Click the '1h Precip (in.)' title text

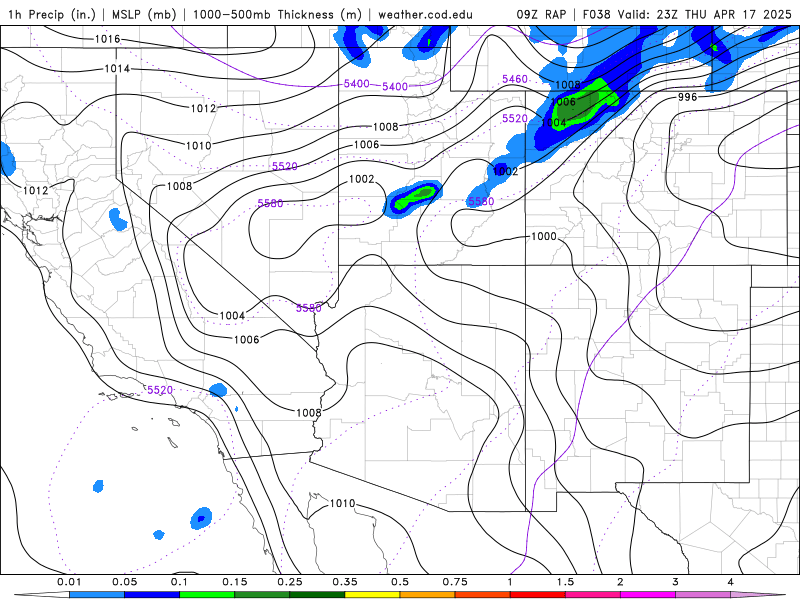(x=52, y=14)
